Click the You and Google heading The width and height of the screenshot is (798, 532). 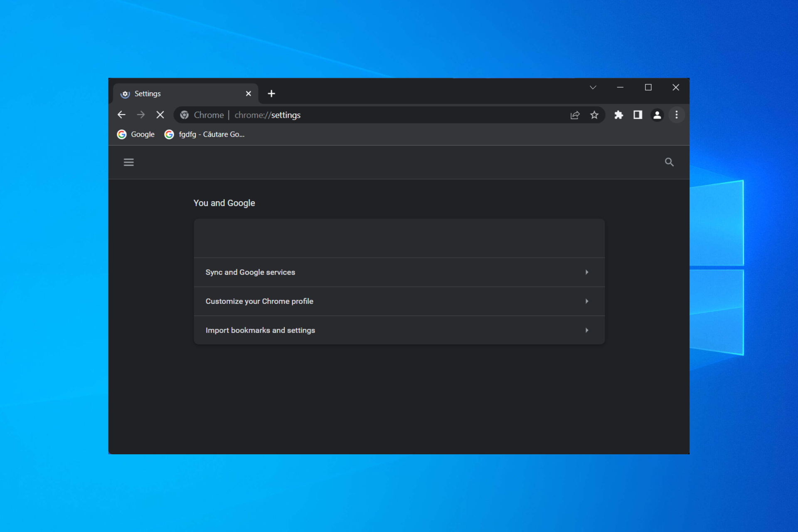tap(224, 203)
